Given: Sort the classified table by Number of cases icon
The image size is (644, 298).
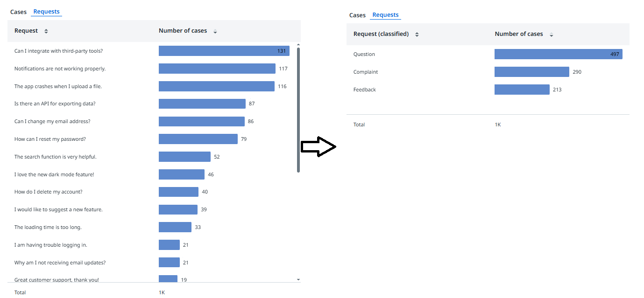Looking at the screenshot, I should (x=551, y=35).
